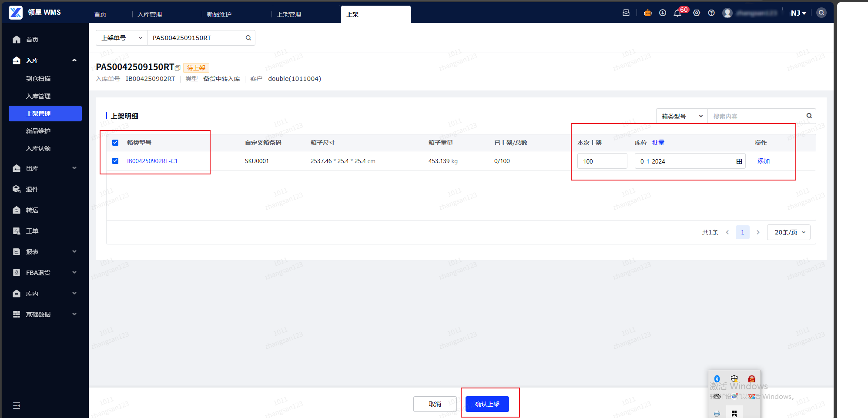868x418 pixels.
Task: Click search magnifier in 上架单号 field
Action: [248, 38]
